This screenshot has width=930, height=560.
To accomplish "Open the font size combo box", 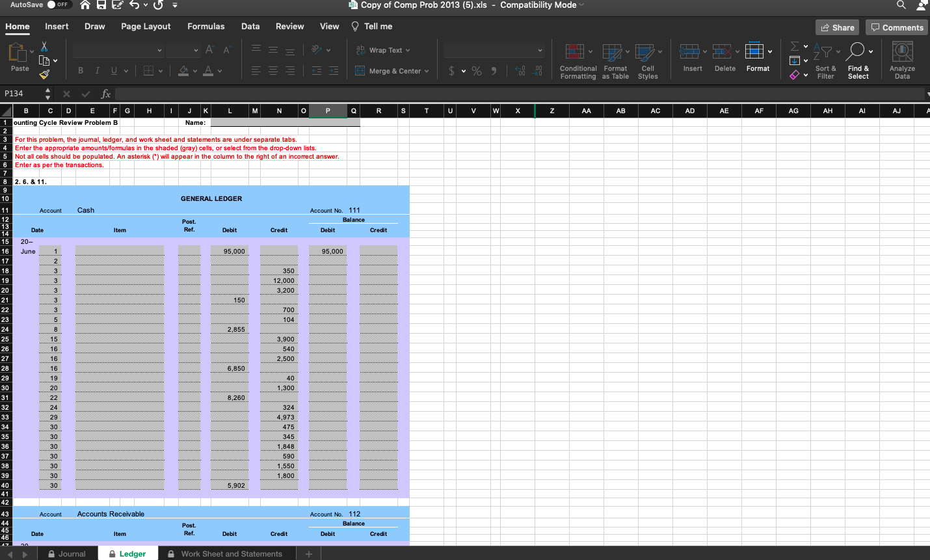I will pyautogui.click(x=183, y=50).
